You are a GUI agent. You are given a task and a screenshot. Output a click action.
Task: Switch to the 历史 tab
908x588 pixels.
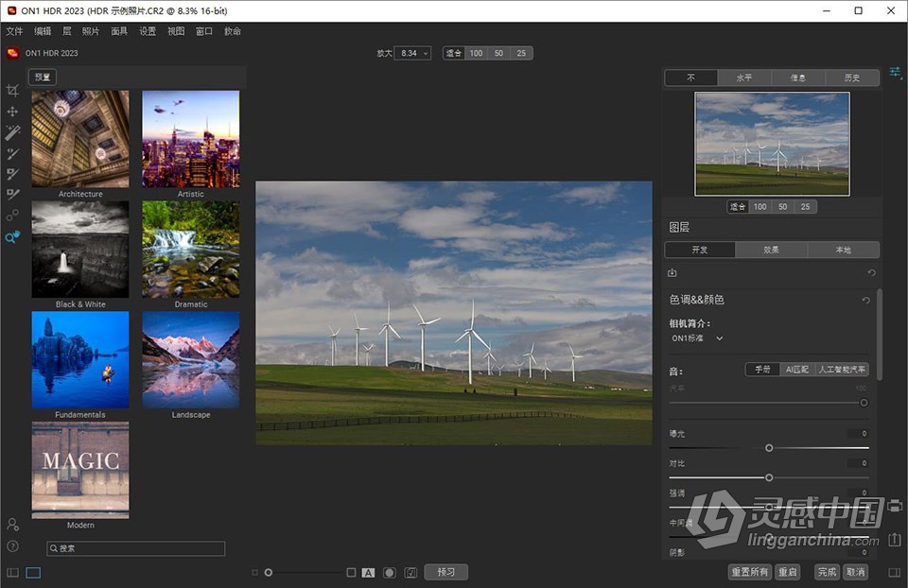[x=852, y=77]
